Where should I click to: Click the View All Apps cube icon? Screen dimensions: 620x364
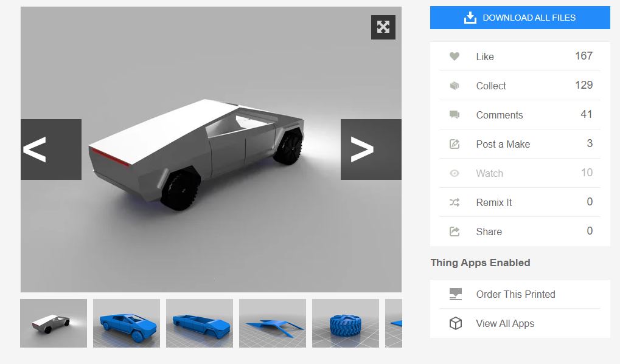coord(456,323)
